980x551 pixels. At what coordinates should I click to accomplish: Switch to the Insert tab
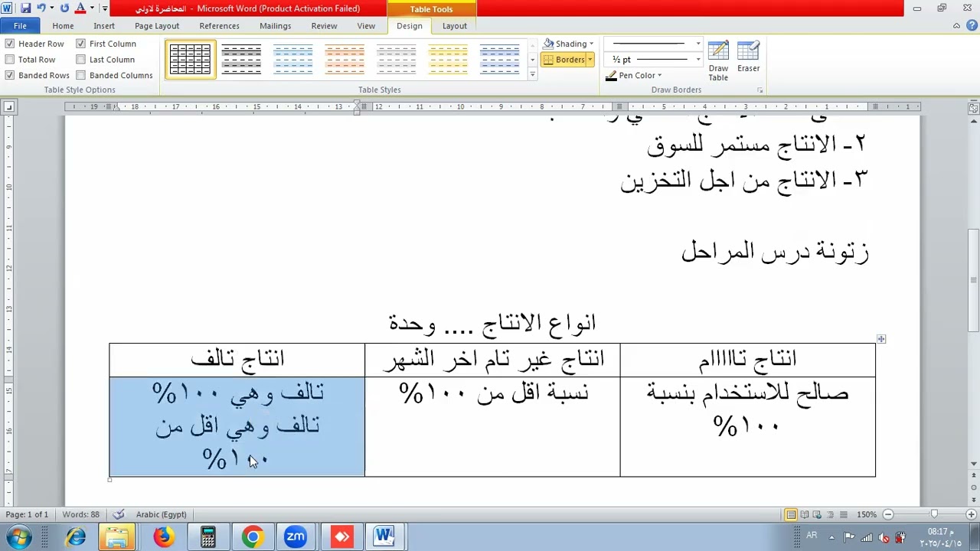[104, 26]
